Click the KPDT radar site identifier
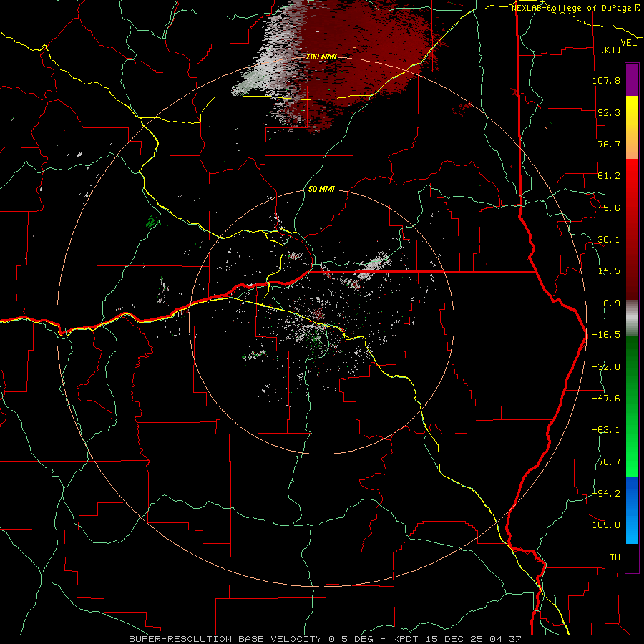Image resolution: width=644 pixels, height=644 pixels. pyautogui.click(x=405, y=639)
